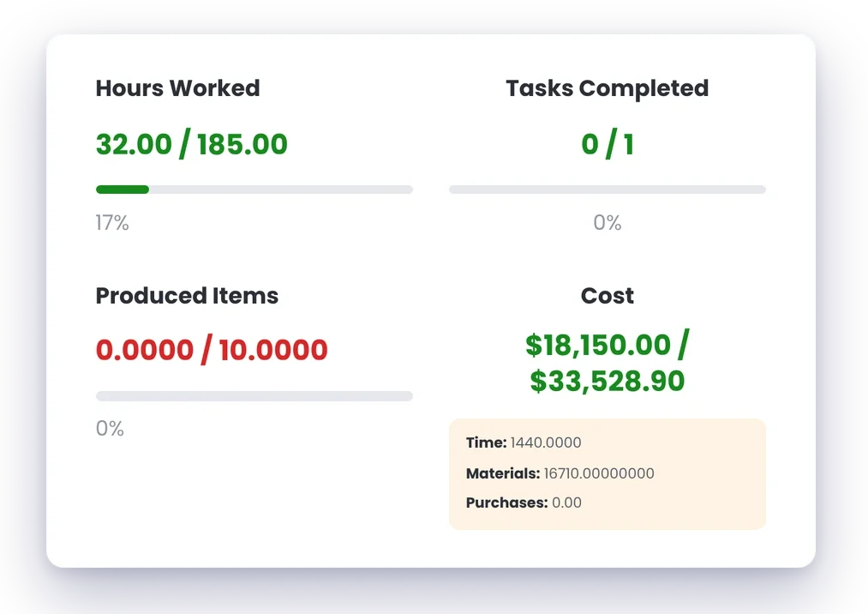Image resolution: width=868 pixels, height=614 pixels.
Task: Click the Materials cost line 16710.00000000
Action: pos(560,473)
